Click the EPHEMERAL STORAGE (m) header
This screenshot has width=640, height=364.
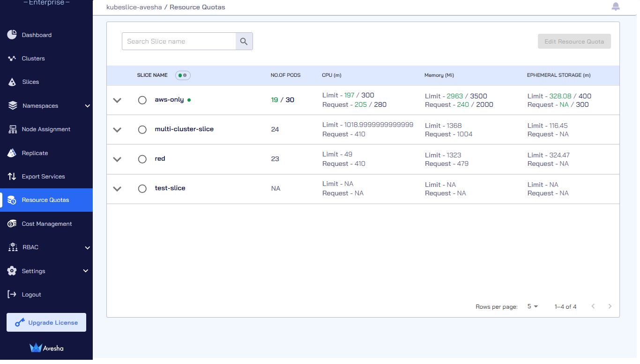[x=558, y=75]
